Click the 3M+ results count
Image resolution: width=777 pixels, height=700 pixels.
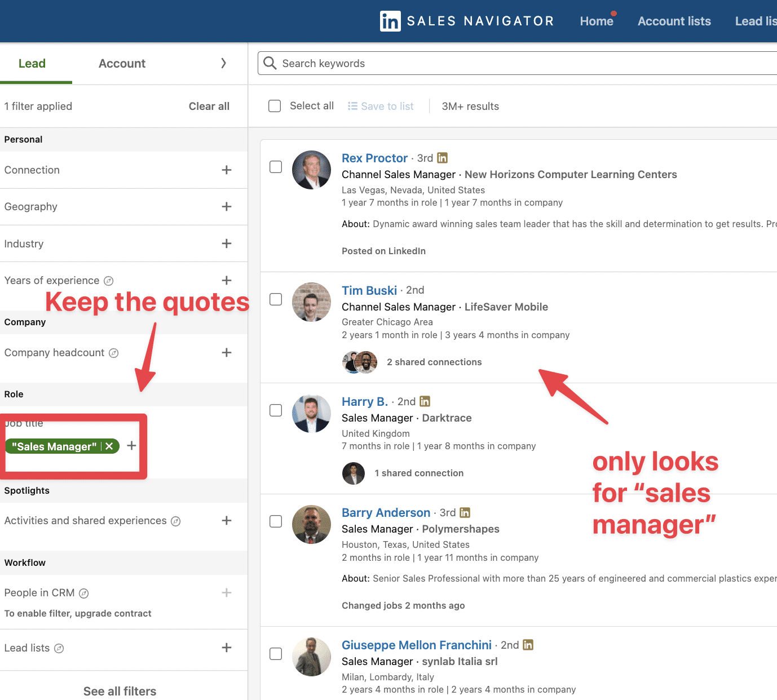(470, 107)
